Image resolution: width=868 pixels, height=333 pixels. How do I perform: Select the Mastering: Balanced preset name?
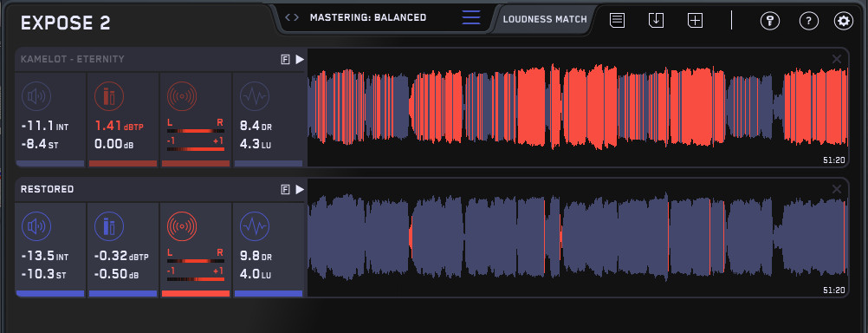[368, 17]
